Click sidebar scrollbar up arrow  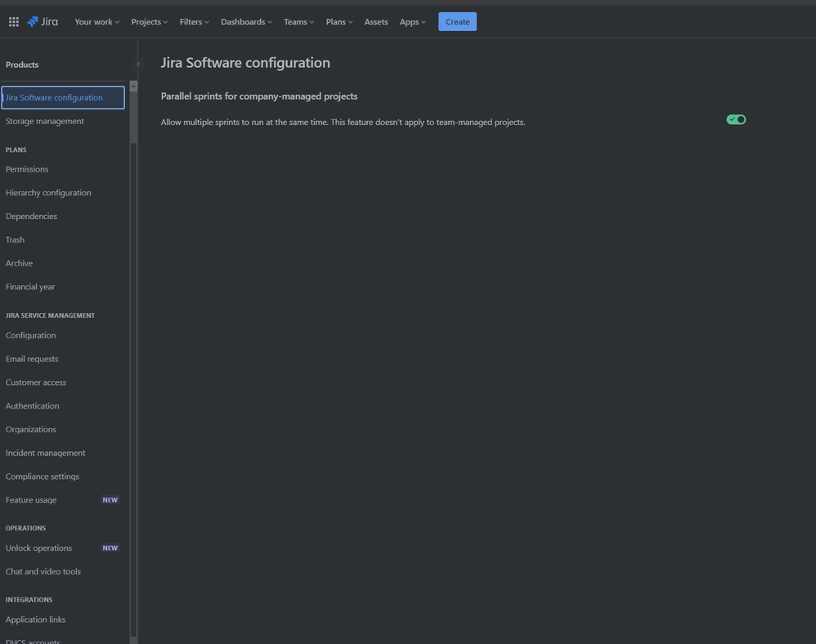pos(134,86)
